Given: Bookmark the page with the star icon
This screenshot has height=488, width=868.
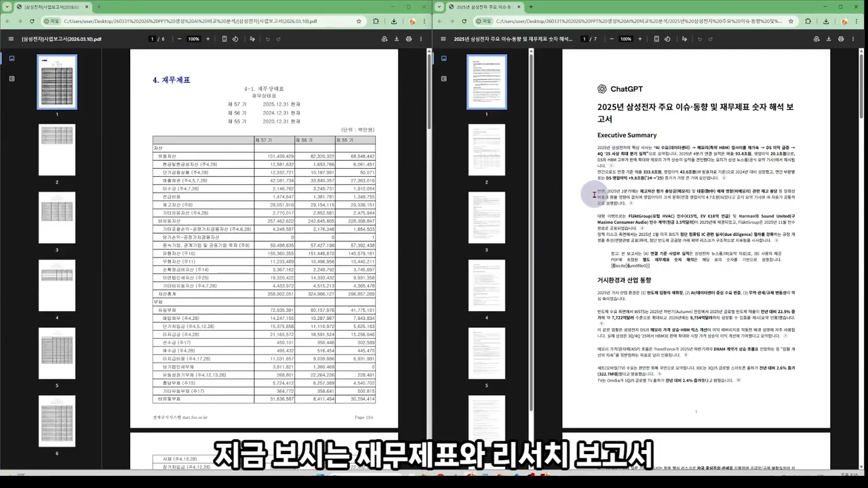Looking at the screenshot, I should click(357, 21).
